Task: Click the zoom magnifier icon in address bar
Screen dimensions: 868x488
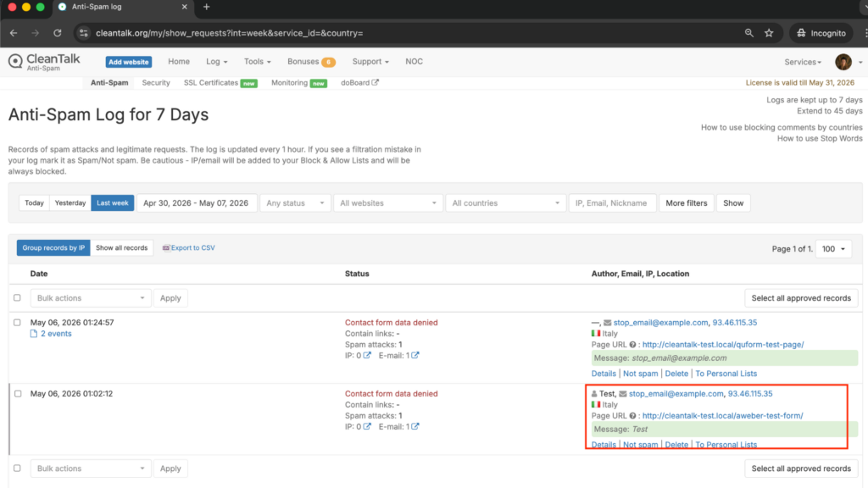Action: (749, 33)
